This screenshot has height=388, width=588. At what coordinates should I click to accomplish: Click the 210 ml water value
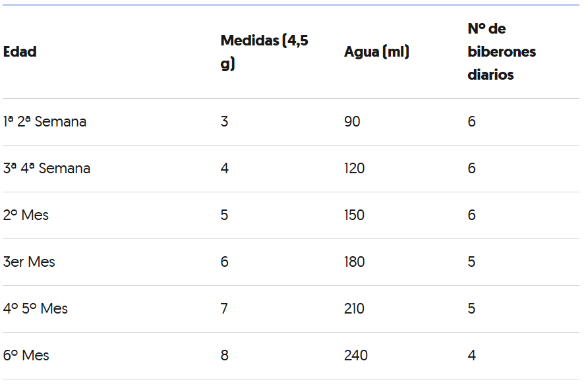(x=354, y=309)
